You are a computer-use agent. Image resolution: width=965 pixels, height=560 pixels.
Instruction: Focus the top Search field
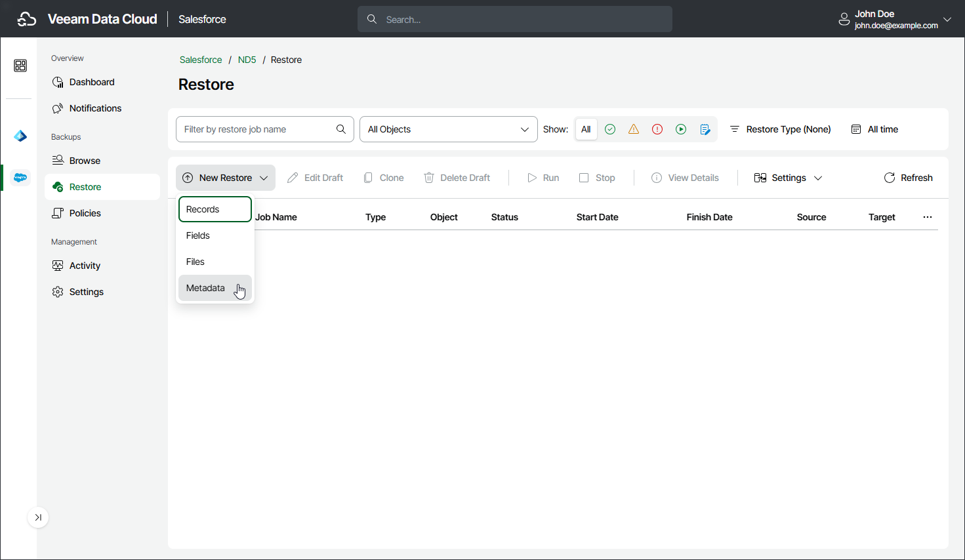coord(515,20)
